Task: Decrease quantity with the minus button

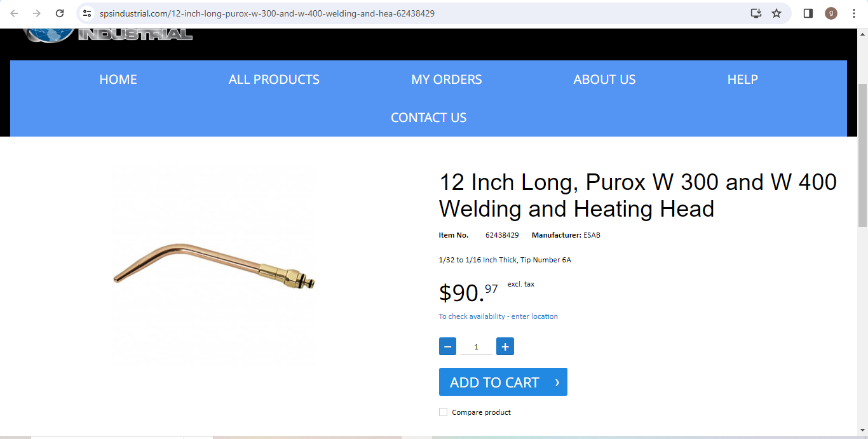Action: pyautogui.click(x=447, y=346)
